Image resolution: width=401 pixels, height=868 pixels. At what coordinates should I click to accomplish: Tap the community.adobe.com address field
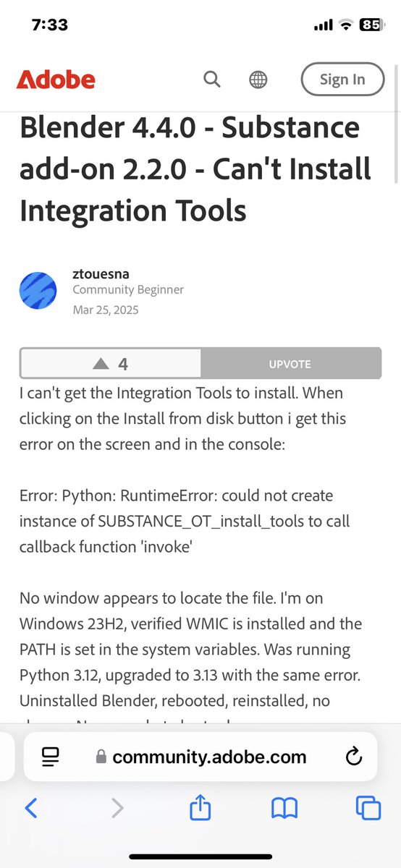coord(200,757)
